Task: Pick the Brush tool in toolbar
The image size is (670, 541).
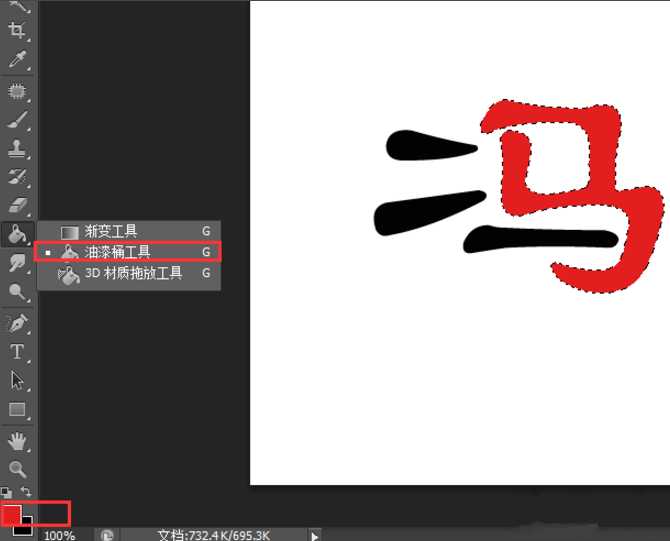Action: 17,120
